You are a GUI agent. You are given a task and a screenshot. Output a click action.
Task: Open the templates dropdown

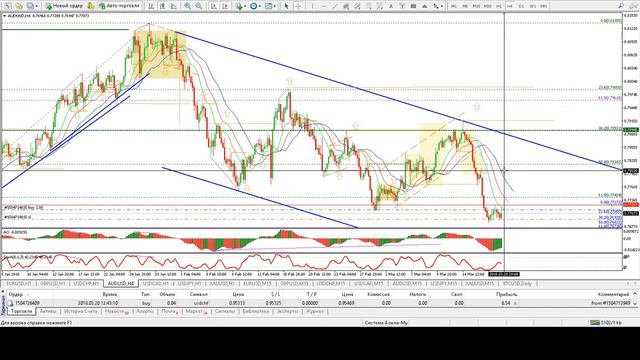(x=270, y=6)
